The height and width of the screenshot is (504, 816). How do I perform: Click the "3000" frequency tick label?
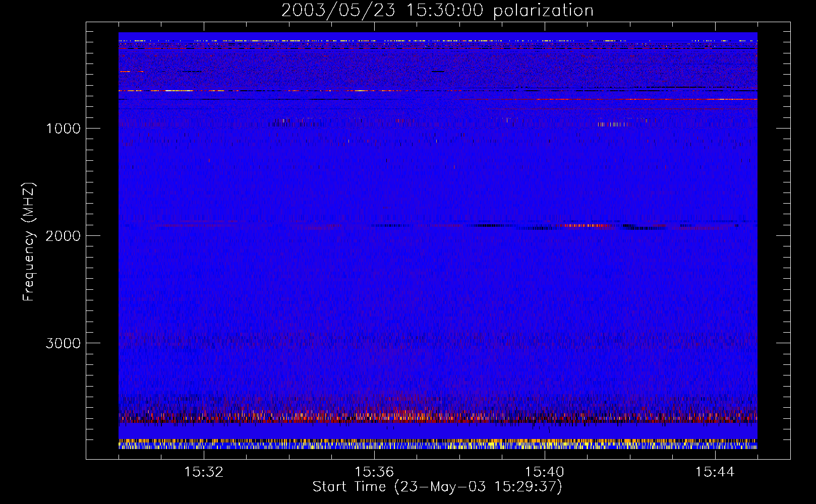tap(63, 343)
